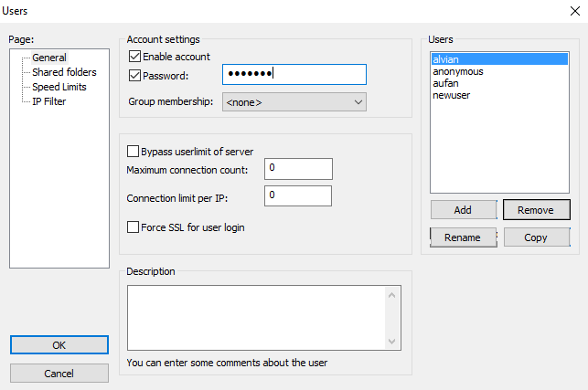
Task: Toggle the Password checkbox
Action: click(135, 75)
